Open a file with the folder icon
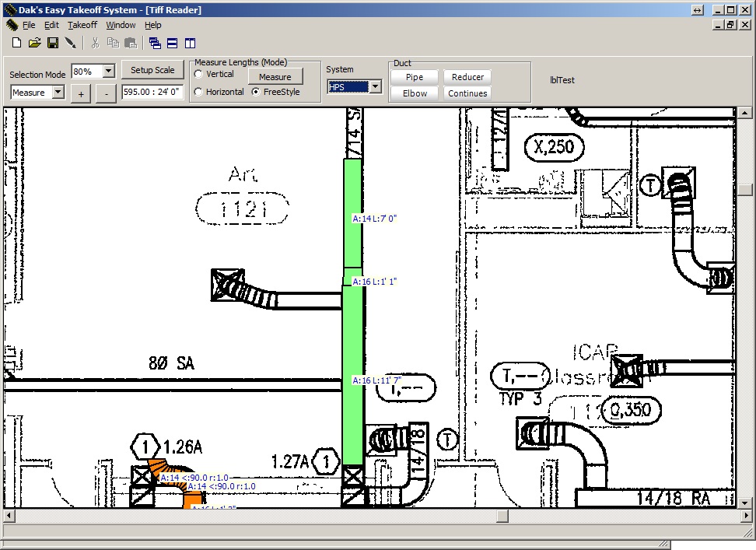Image resolution: width=756 pixels, height=550 pixels. click(x=35, y=43)
